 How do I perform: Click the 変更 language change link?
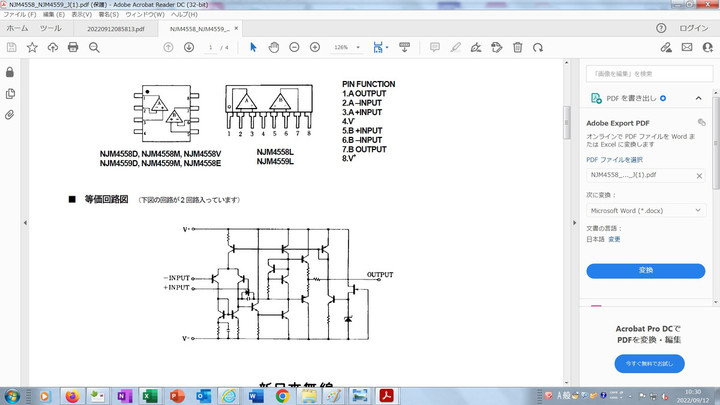click(x=614, y=239)
